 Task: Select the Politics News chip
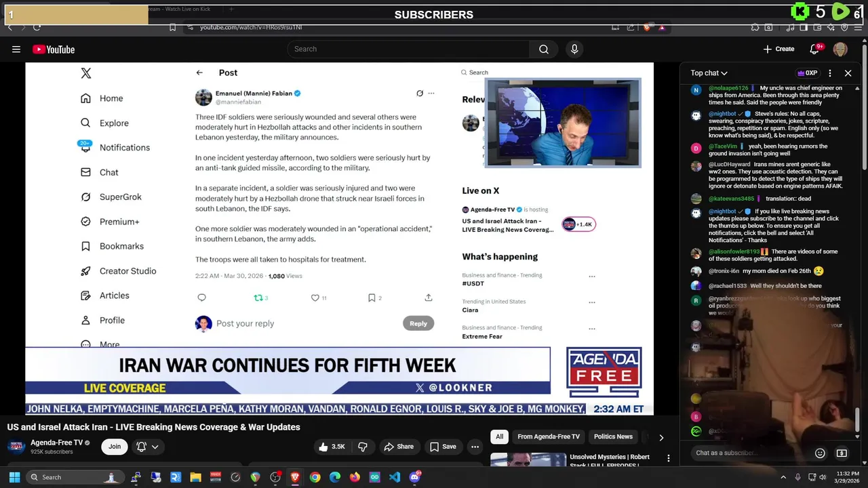(x=613, y=436)
